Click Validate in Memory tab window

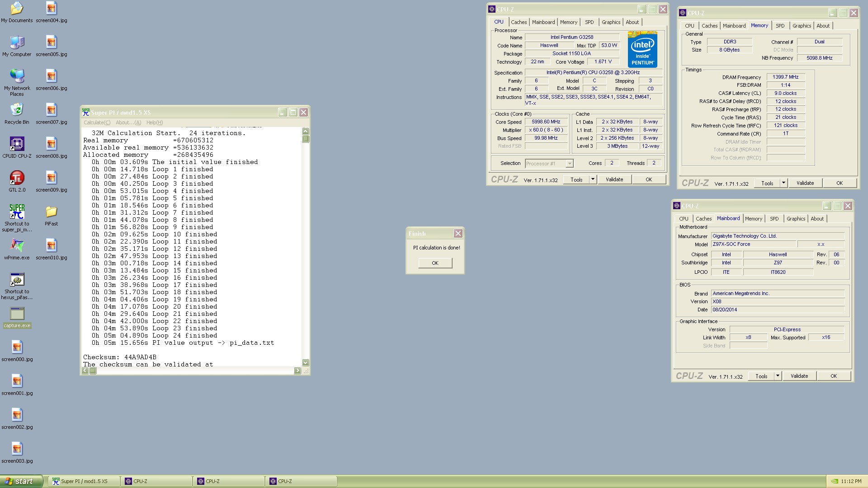pyautogui.click(x=805, y=183)
